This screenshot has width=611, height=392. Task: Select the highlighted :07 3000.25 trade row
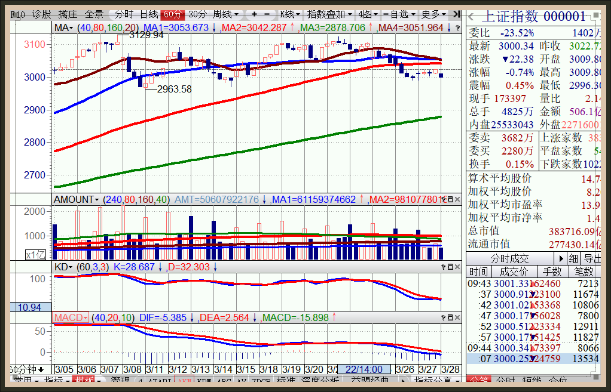[533, 358]
